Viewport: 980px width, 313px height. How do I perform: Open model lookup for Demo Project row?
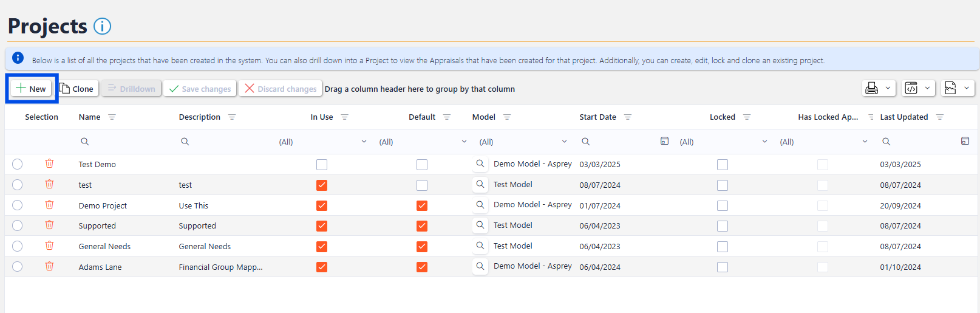pyautogui.click(x=480, y=205)
